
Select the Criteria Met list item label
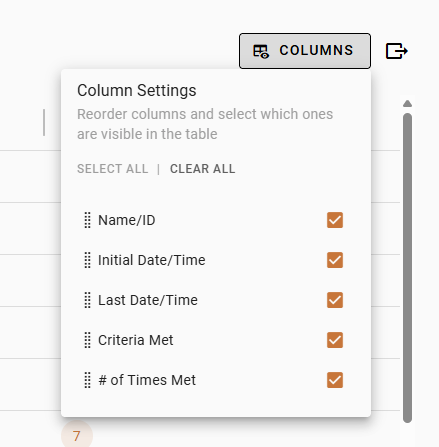click(136, 340)
